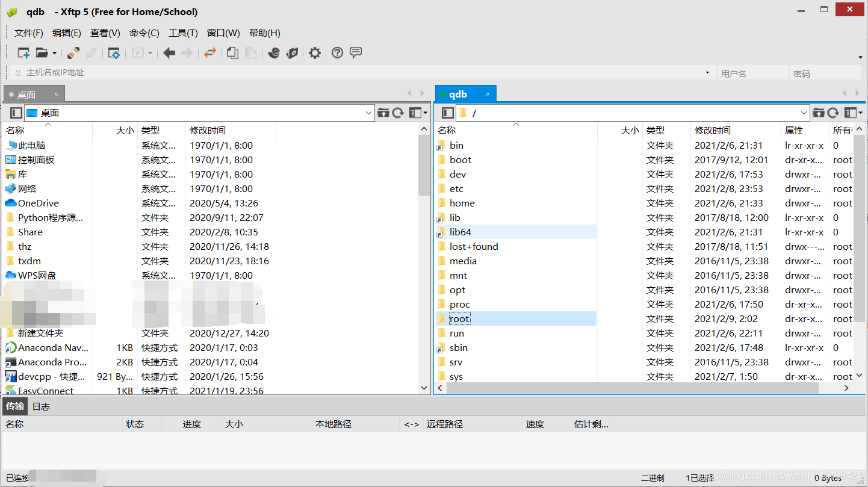
Task: Open the toolbar overflow arrow at far right
Action: tap(860, 57)
